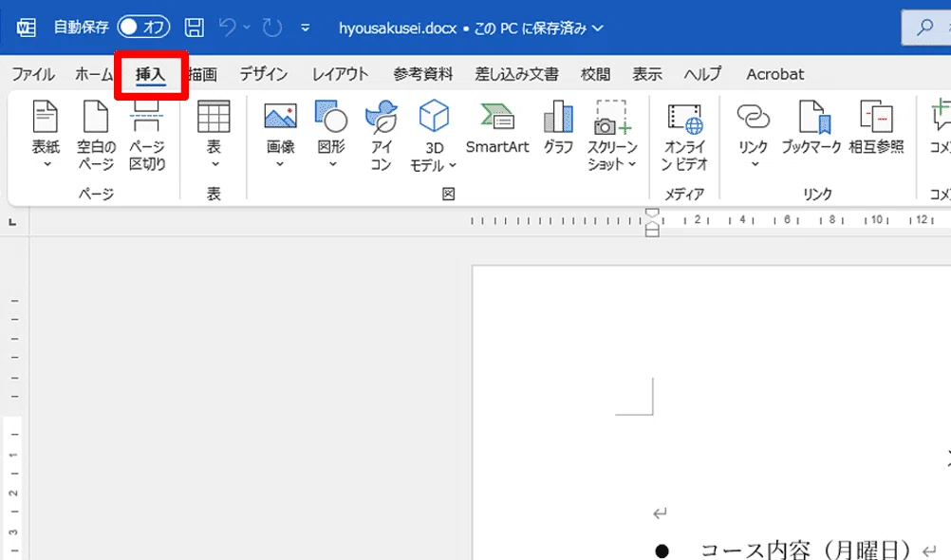Insert a 相互参照 cross-reference
The image size is (951, 560).
pos(876,127)
